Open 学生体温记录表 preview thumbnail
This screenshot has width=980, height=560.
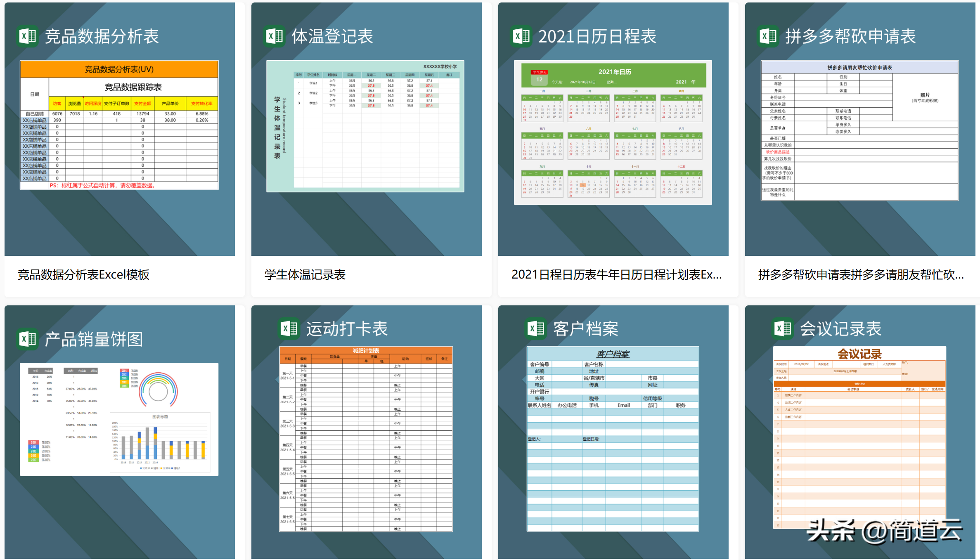365,126
